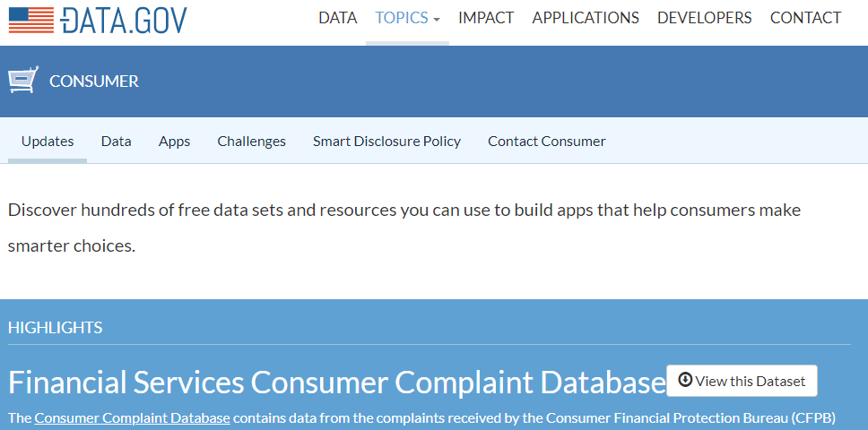Image resolution: width=868 pixels, height=430 pixels.
Task: Switch to the Challenges tab
Action: (251, 142)
